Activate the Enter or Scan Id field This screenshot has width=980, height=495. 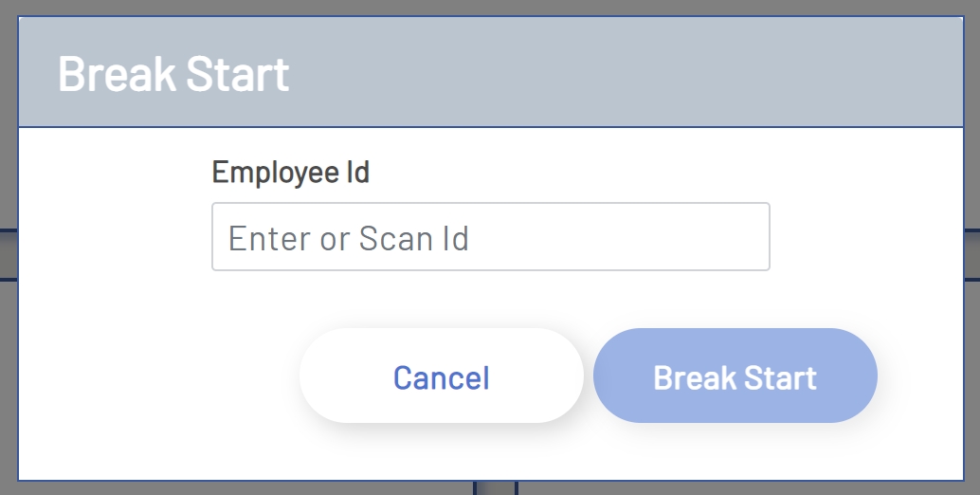click(490, 237)
